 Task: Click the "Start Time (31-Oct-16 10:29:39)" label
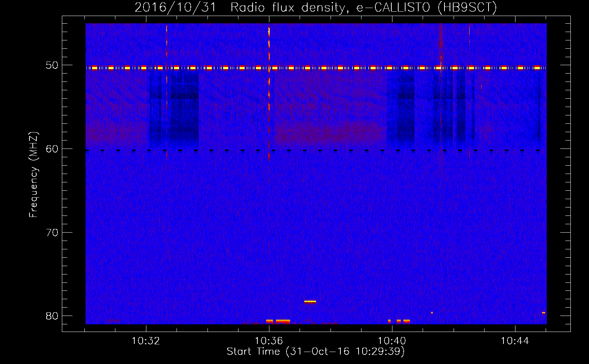tap(316, 352)
